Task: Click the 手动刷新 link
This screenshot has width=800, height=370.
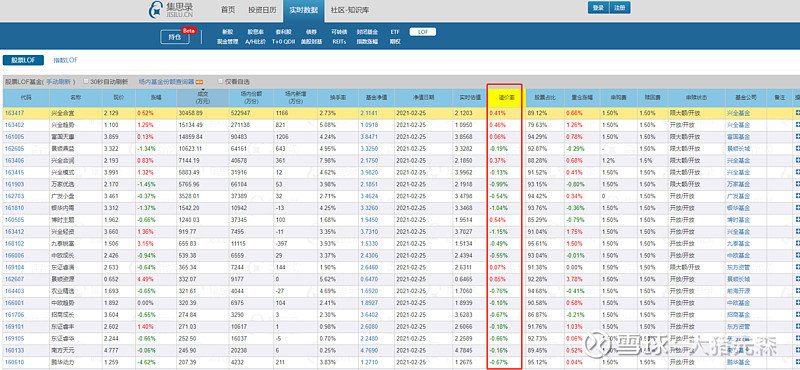Action: (x=60, y=82)
